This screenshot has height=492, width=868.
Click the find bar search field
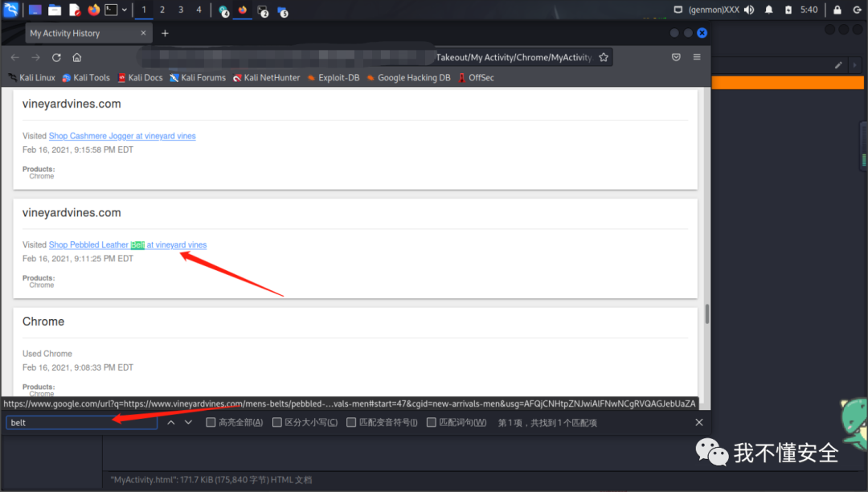point(82,423)
